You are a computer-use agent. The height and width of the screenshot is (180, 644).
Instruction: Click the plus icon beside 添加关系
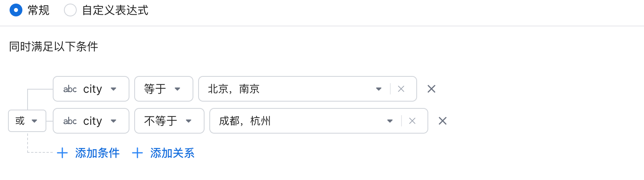[x=137, y=153]
